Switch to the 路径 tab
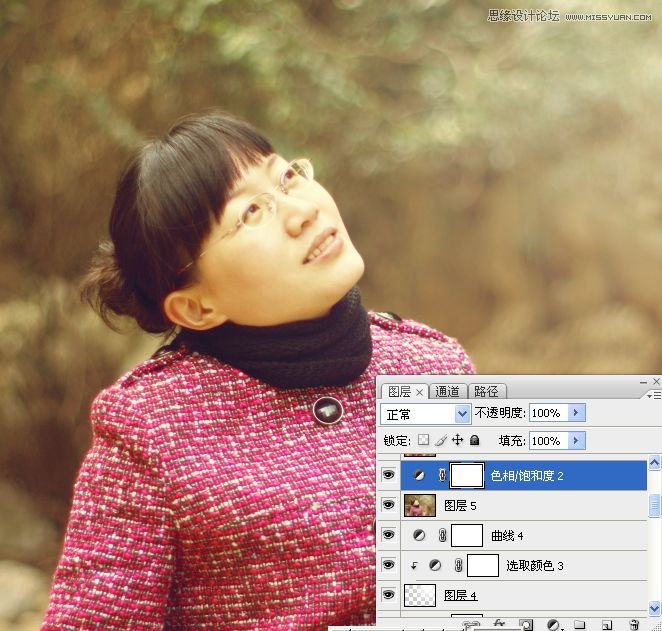Viewport: 662px width, 631px height. coord(486,392)
